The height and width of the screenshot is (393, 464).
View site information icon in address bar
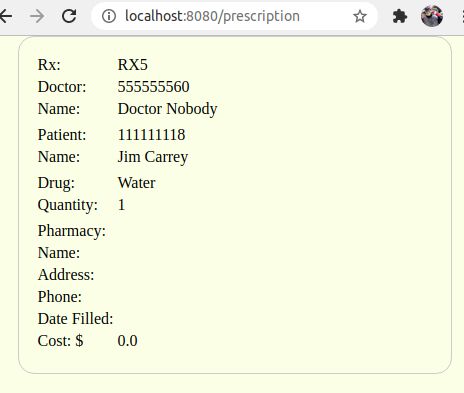point(109,16)
